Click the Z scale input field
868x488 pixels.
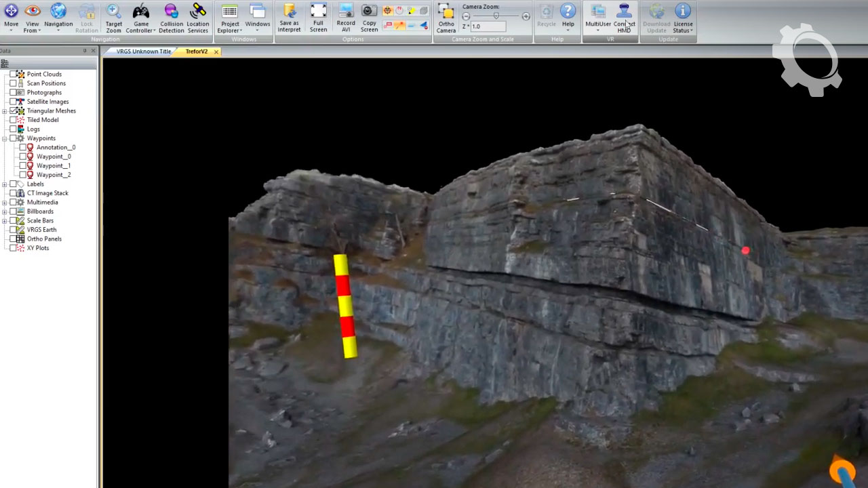[x=488, y=26]
